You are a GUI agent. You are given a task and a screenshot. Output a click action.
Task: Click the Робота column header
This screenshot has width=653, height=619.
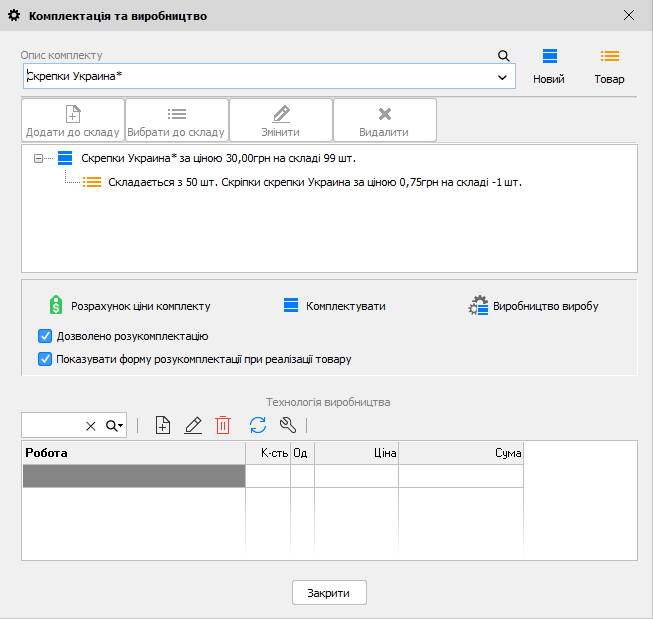(134, 453)
